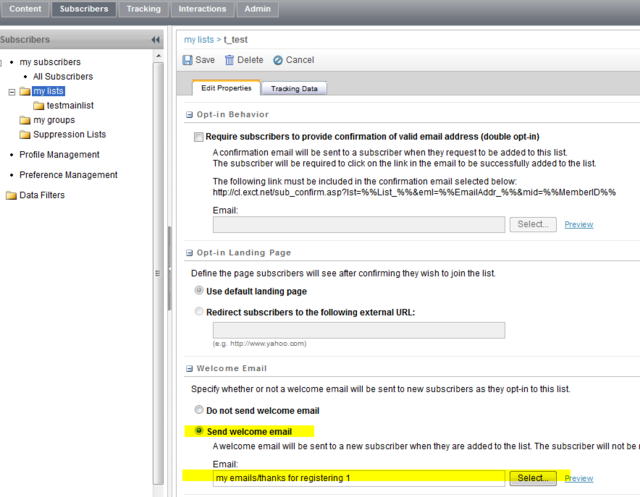
Task: Switch to Tracking Data tab
Action: 294,89
